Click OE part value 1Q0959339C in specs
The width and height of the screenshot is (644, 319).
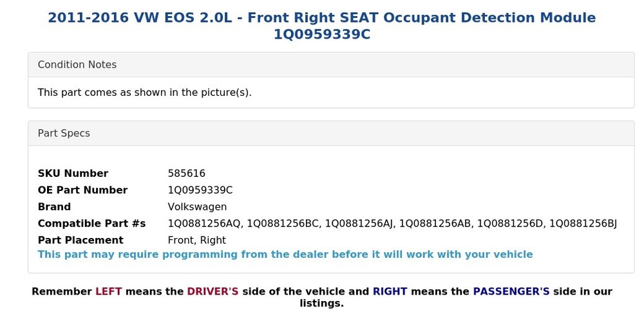(200, 190)
